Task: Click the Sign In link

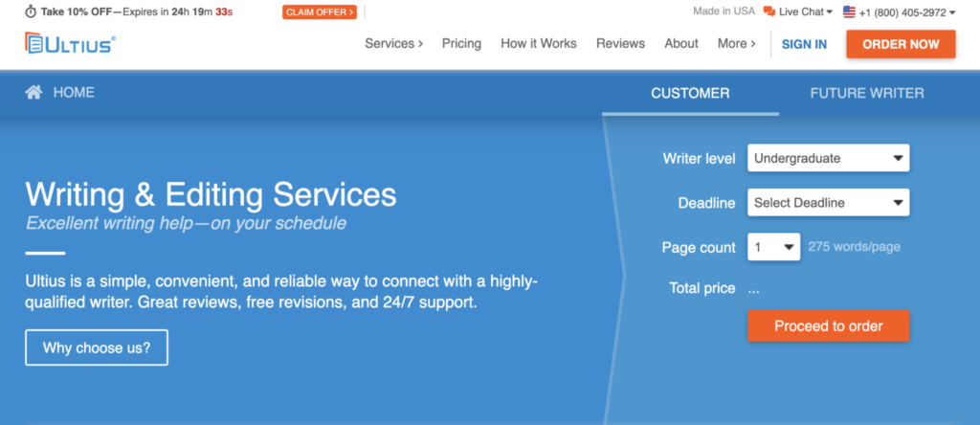Action: 804,44
